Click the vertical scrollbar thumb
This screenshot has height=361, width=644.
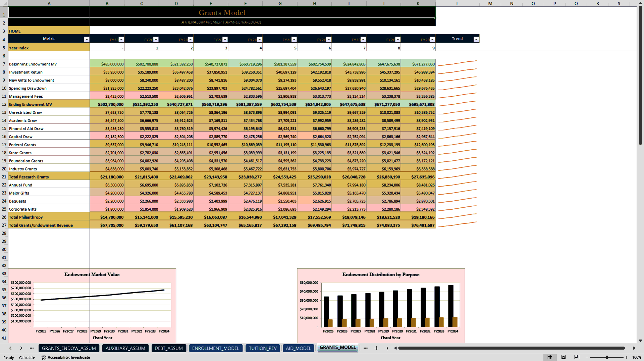pyautogui.click(x=640, y=75)
